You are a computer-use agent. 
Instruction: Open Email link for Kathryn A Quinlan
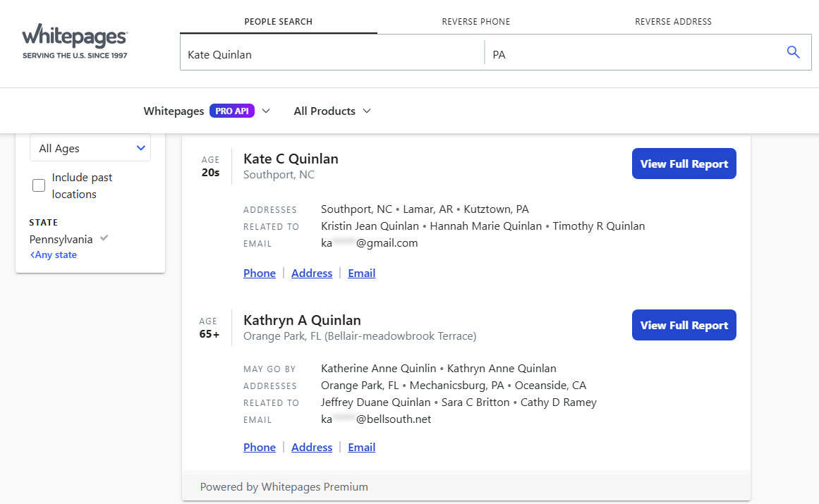(x=361, y=448)
